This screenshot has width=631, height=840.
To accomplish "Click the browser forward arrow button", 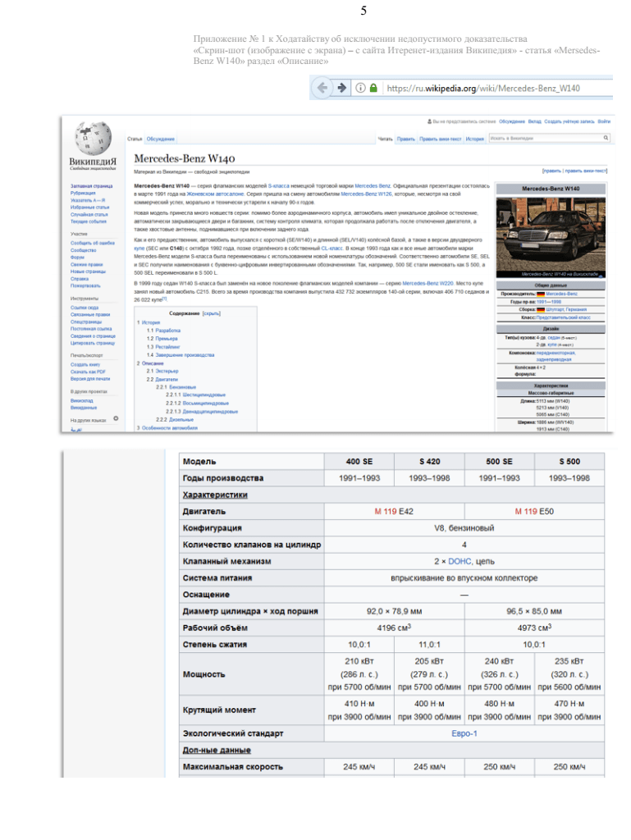I will [341, 87].
